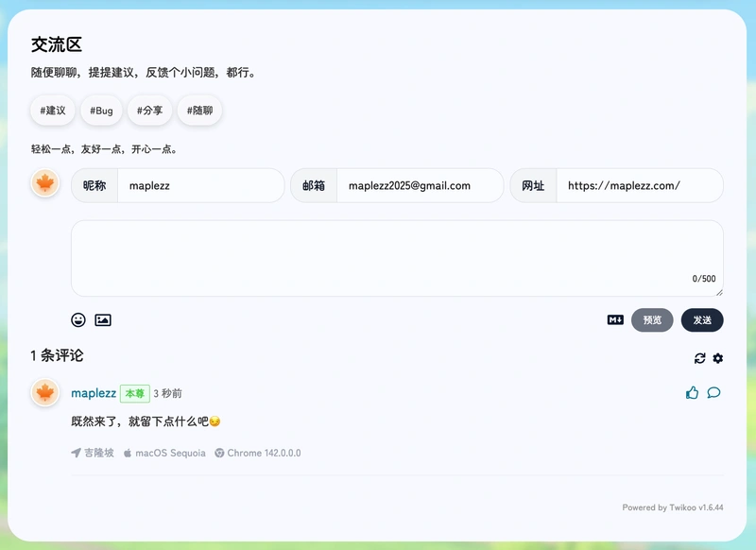
Task: Open the comment settings gear
Action: click(717, 358)
